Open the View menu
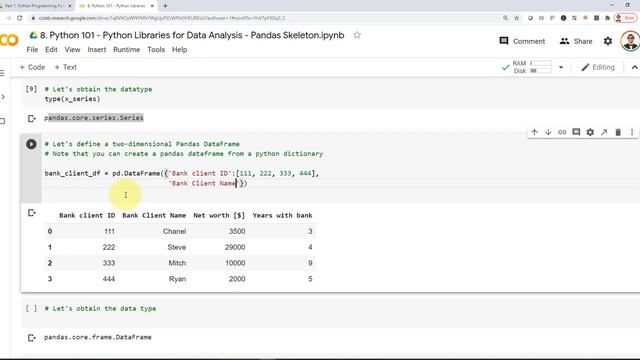 72,49
